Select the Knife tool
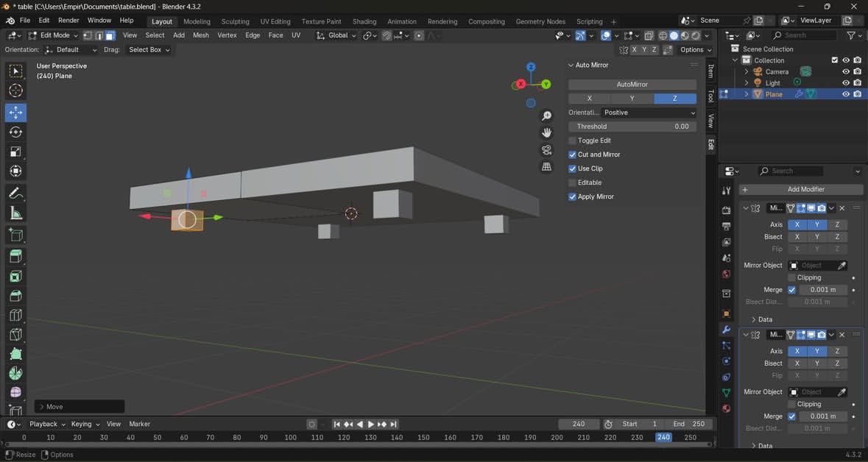Viewport: 868px width, 462px height. tap(15, 334)
